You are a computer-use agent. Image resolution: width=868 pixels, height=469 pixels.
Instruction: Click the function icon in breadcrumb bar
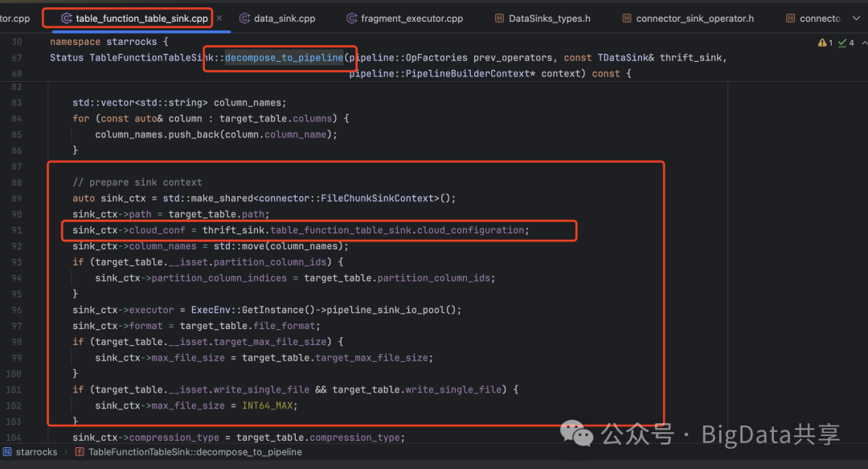tap(80, 452)
